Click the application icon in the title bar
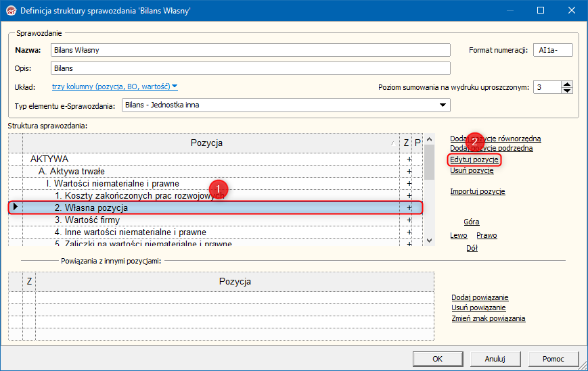This screenshot has width=588, height=371. click(x=10, y=11)
